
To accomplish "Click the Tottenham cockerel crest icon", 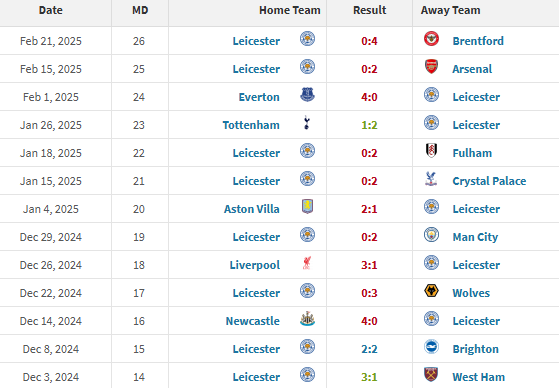I will 307,123.
